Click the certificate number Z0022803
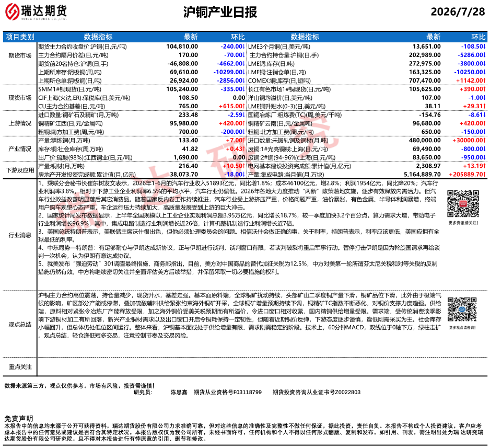490x448 pixels. click(348, 392)
